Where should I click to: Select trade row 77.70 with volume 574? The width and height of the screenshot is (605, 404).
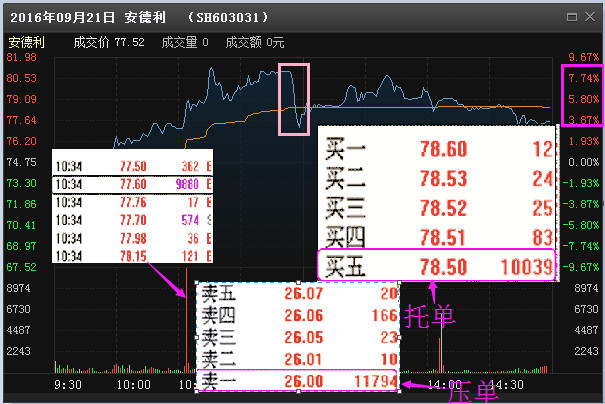[132, 220]
